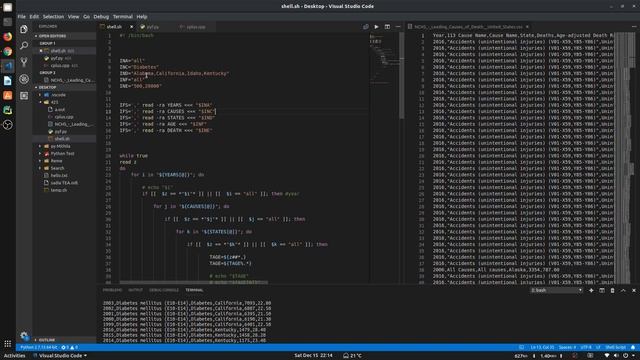The image size is (640, 360).
Task: Open more actions for right editor group
Action: click(x=634, y=27)
